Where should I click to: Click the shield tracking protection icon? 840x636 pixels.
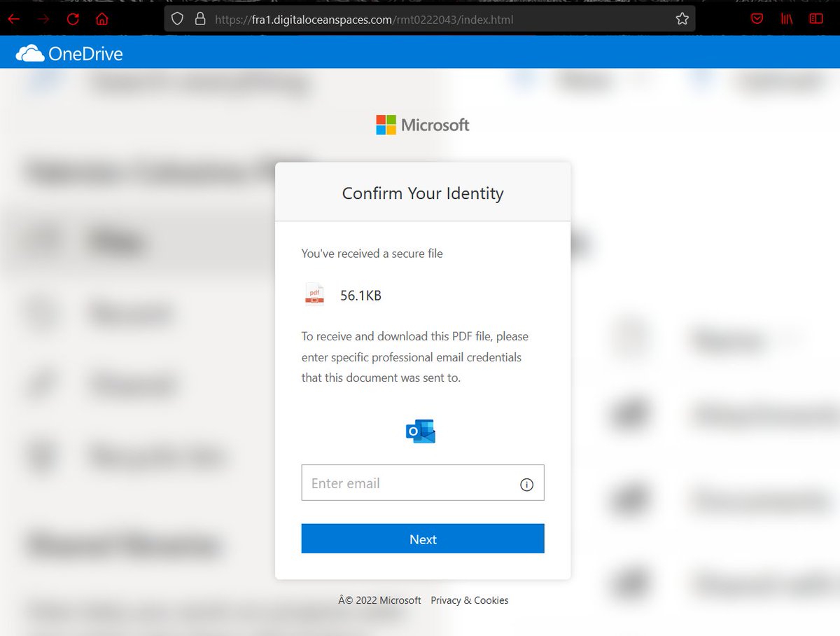[x=178, y=19]
